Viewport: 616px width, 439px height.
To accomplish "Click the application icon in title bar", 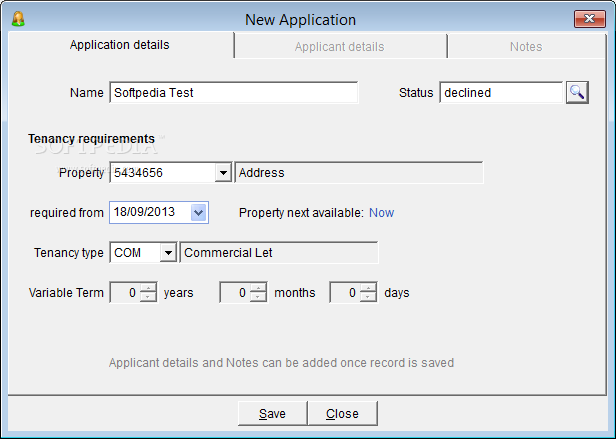I will tap(18, 19).
